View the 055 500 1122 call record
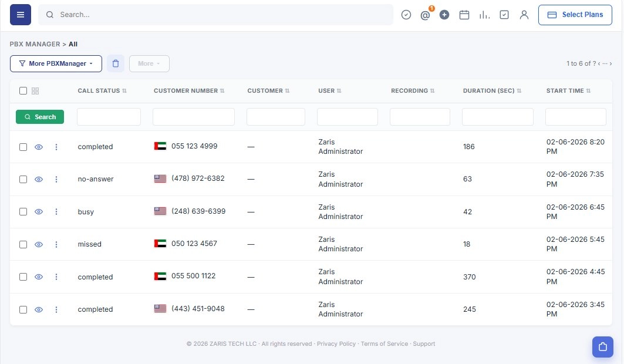This screenshot has width=624, height=364. (39, 277)
